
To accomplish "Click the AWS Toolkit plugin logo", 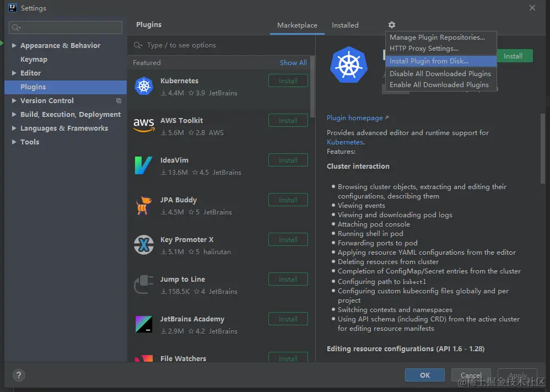I will (x=144, y=125).
